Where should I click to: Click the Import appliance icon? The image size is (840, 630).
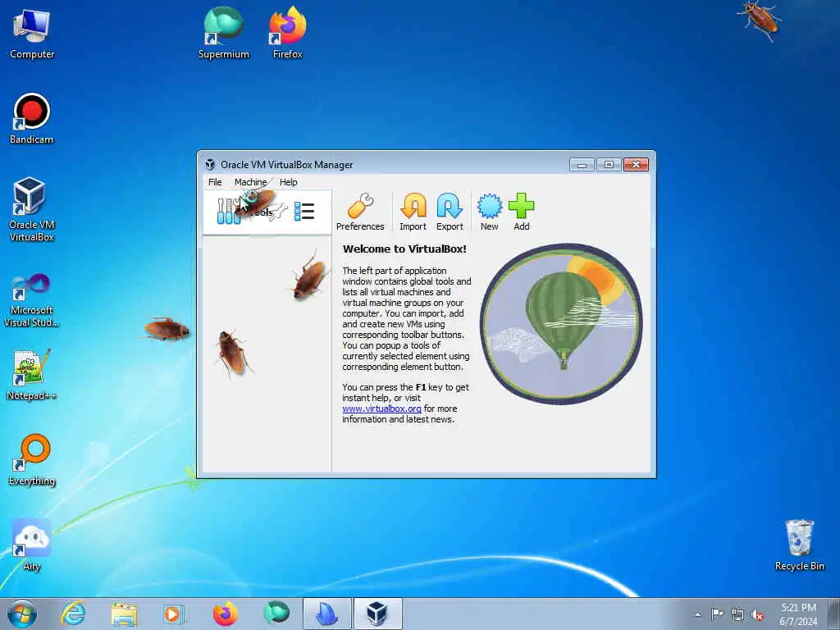click(413, 212)
